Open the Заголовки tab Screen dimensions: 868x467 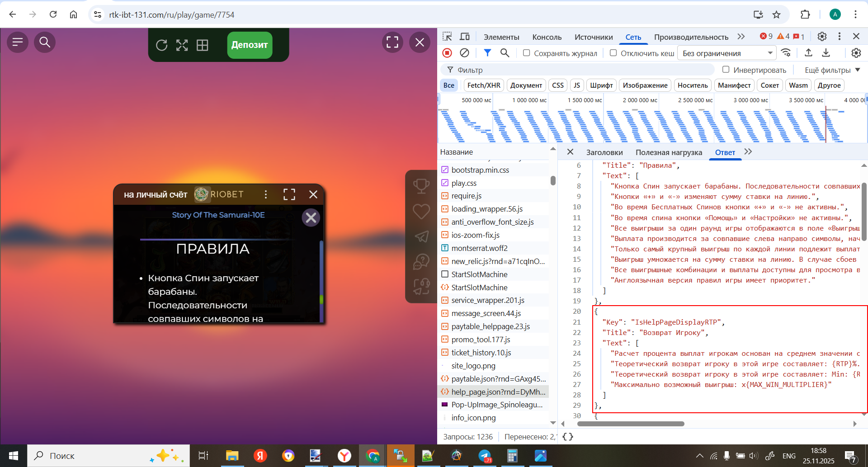[x=604, y=152]
